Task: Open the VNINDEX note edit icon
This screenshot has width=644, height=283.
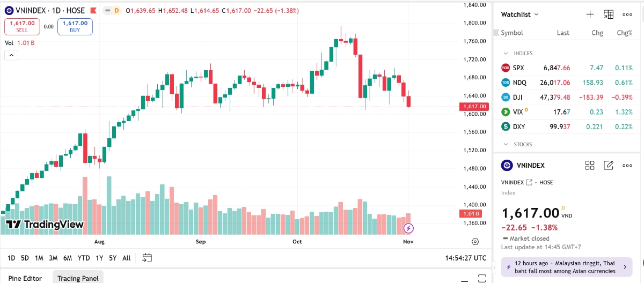Action: point(609,166)
